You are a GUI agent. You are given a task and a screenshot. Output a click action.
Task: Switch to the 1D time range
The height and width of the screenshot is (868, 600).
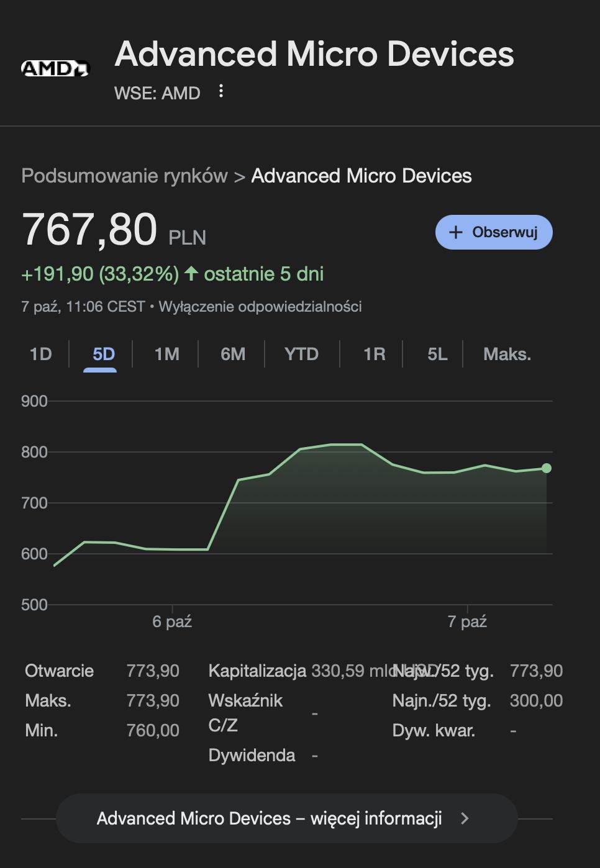point(40,353)
